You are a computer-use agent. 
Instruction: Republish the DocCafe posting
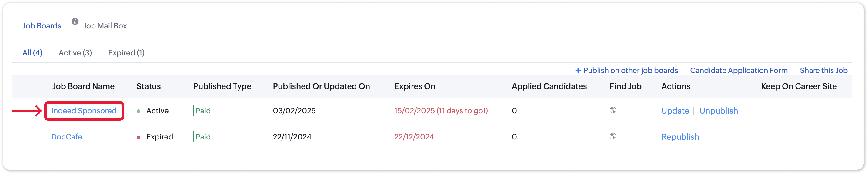680,137
